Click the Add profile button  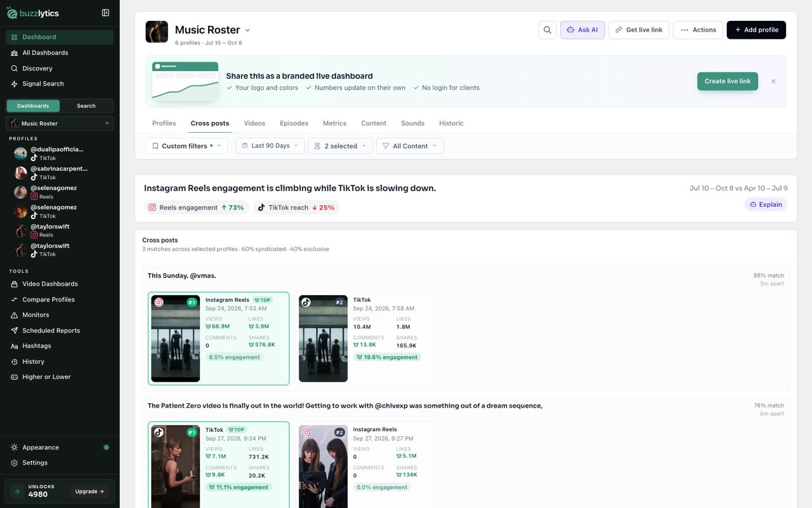click(756, 30)
